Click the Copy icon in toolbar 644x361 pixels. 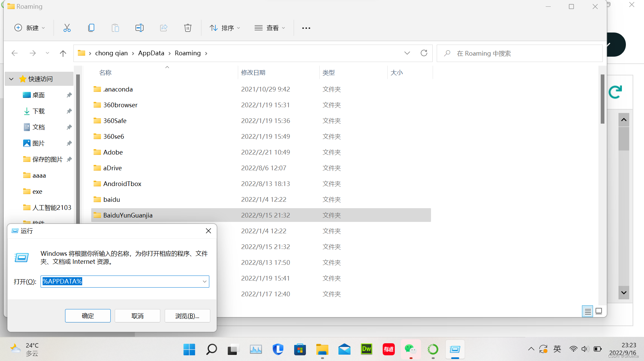click(91, 28)
